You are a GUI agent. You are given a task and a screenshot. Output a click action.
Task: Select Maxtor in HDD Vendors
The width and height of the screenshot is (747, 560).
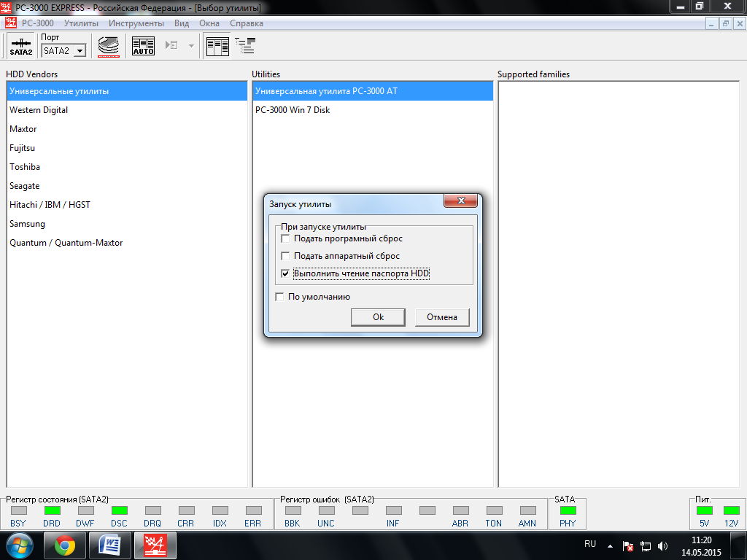coord(127,129)
